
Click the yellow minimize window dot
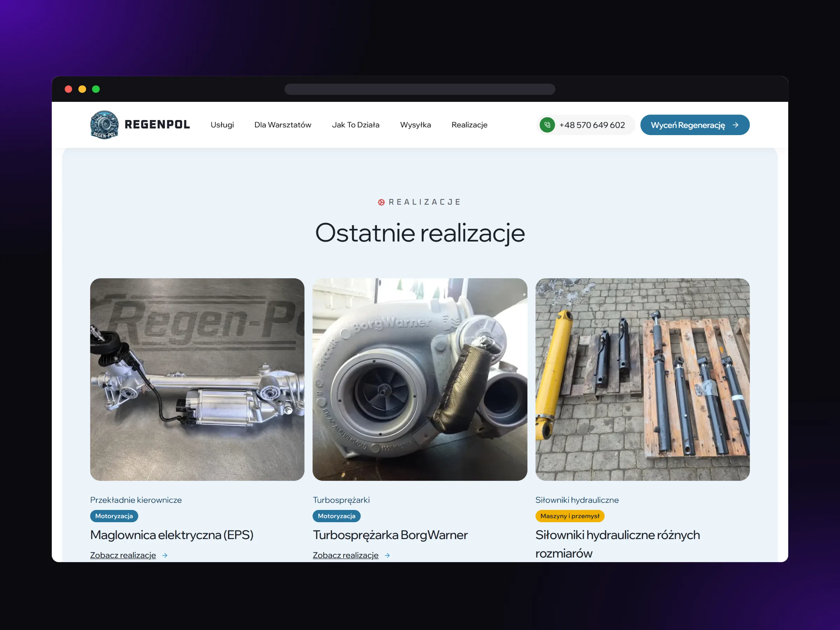point(82,89)
